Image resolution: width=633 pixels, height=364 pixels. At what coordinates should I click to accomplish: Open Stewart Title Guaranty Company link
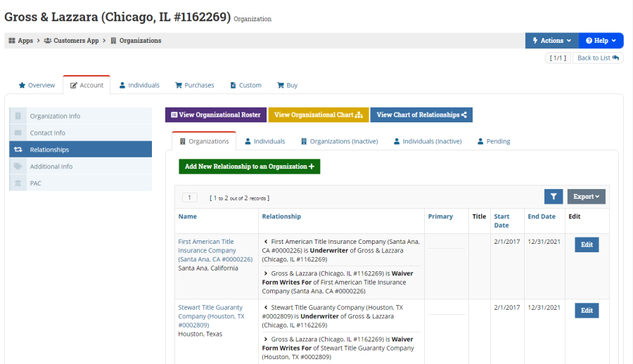point(211,316)
